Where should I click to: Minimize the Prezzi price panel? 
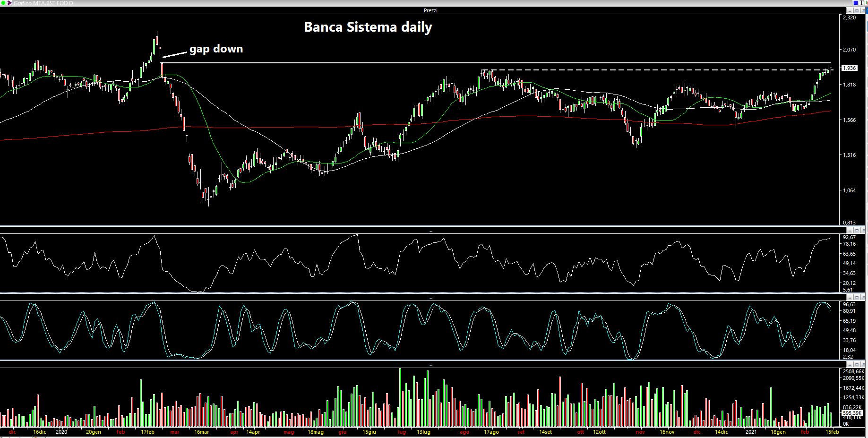[850, 10]
